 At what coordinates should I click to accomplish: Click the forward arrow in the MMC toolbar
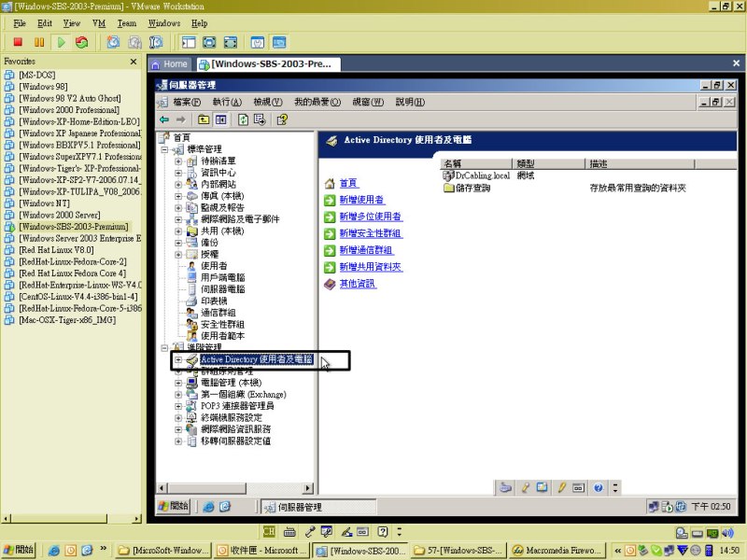(180, 119)
